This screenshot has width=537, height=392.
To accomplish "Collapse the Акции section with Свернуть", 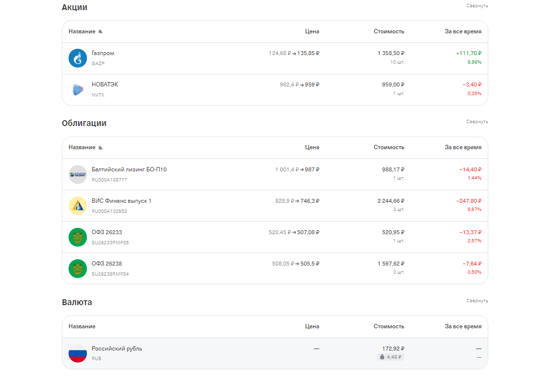I will tap(477, 6).
